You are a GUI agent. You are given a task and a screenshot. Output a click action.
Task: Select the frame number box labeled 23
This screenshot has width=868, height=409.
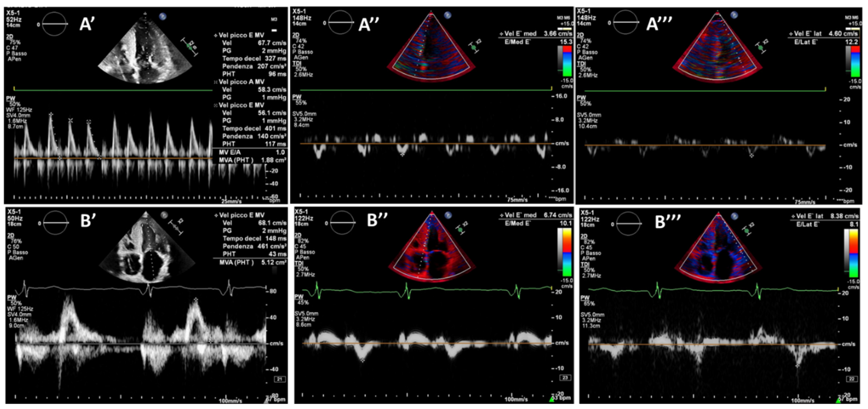(565, 378)
